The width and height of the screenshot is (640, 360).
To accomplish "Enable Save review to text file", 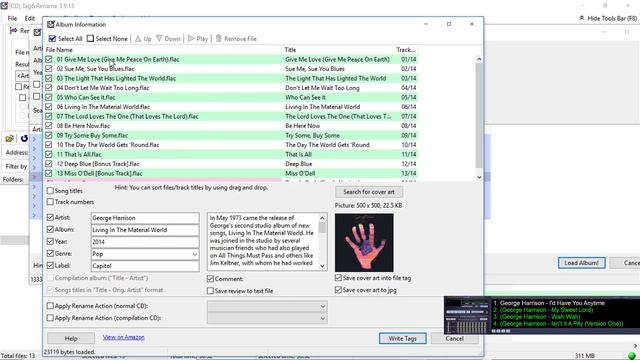I will pos(210,291).
